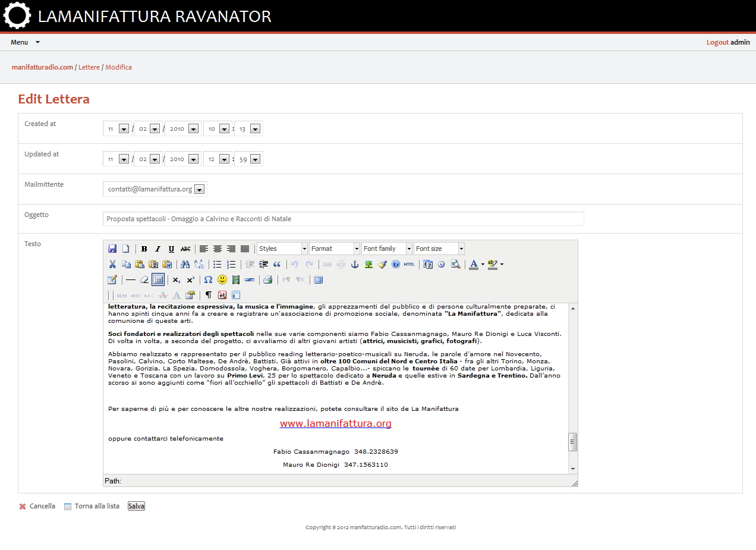Screen dimensions: 756x550
Task: Click the Insert special character icon
Action: [x=207, y=279]
